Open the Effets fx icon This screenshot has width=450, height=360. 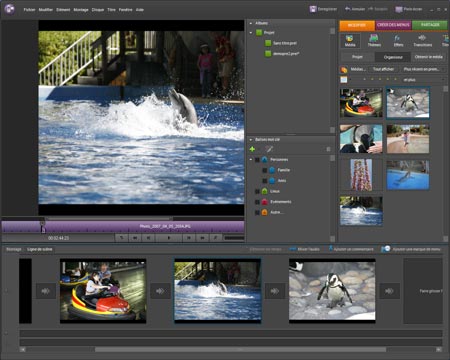pyautogui.click(x=398, y=41)
